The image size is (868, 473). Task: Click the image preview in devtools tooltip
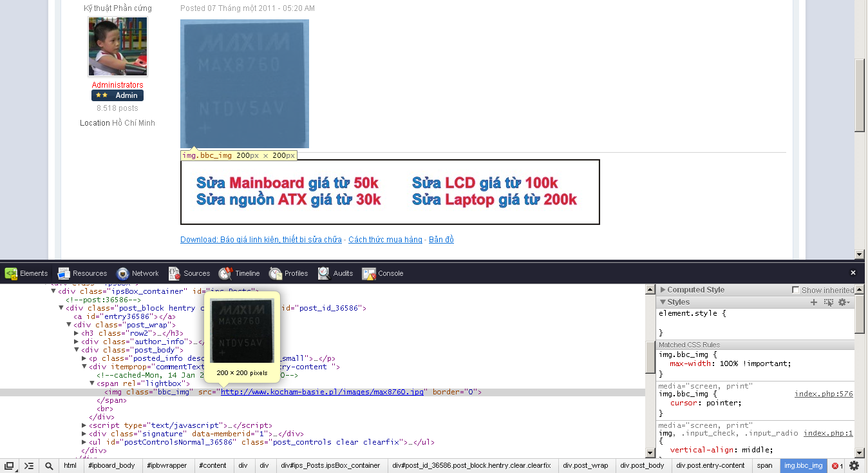pyautogui.click(x=242, y=331)
